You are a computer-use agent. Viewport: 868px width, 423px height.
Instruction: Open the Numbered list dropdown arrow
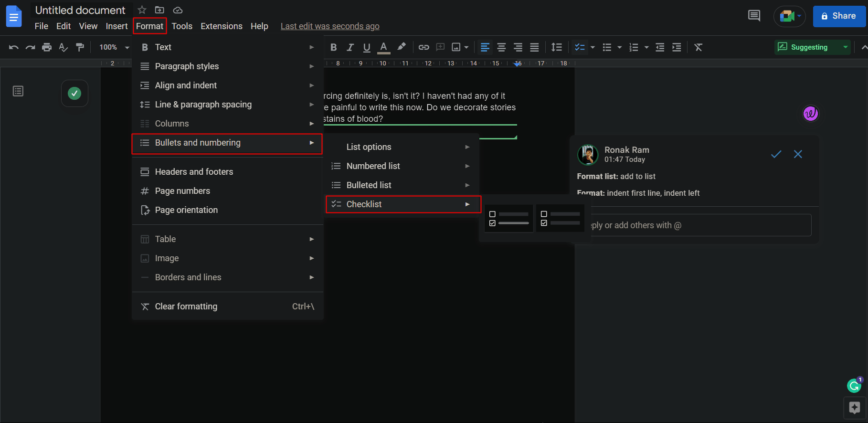(646, 47)
